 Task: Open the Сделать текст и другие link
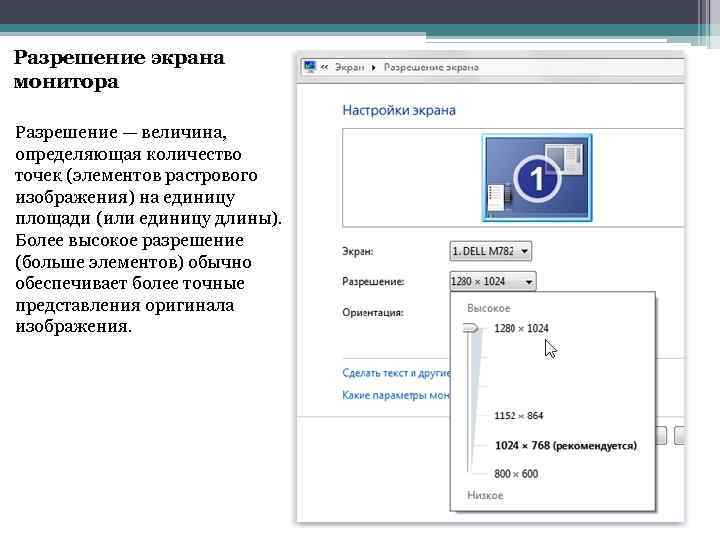[396, 373]
